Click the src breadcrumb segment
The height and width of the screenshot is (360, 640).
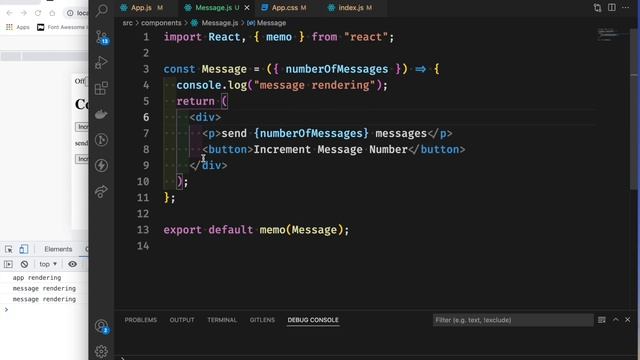tap(127, 23)
